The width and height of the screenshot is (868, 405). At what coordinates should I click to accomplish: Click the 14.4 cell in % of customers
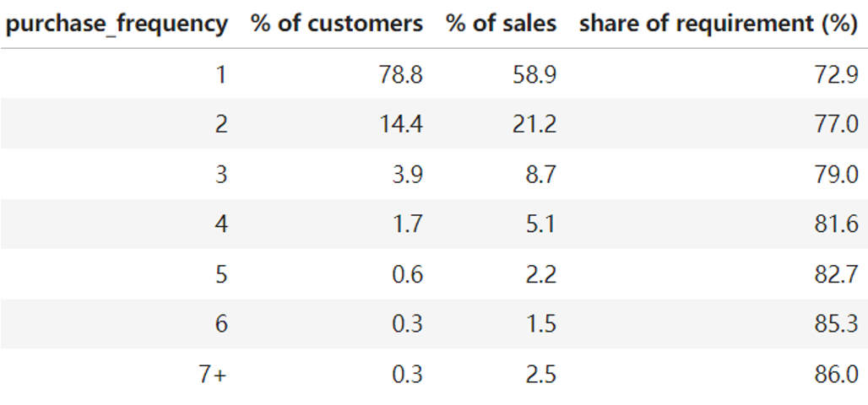401,125
